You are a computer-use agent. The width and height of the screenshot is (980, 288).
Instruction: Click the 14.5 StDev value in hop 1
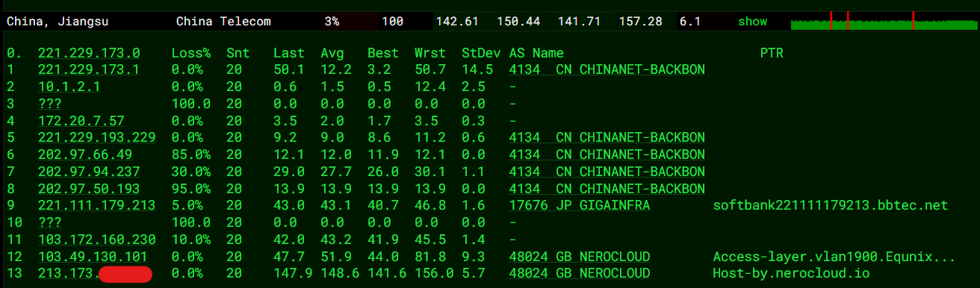(x=477, y=70)
